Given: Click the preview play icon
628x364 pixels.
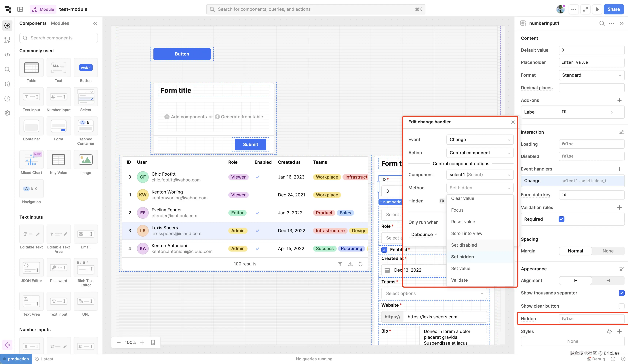Looking at the screenshot, I should (597, 9).
